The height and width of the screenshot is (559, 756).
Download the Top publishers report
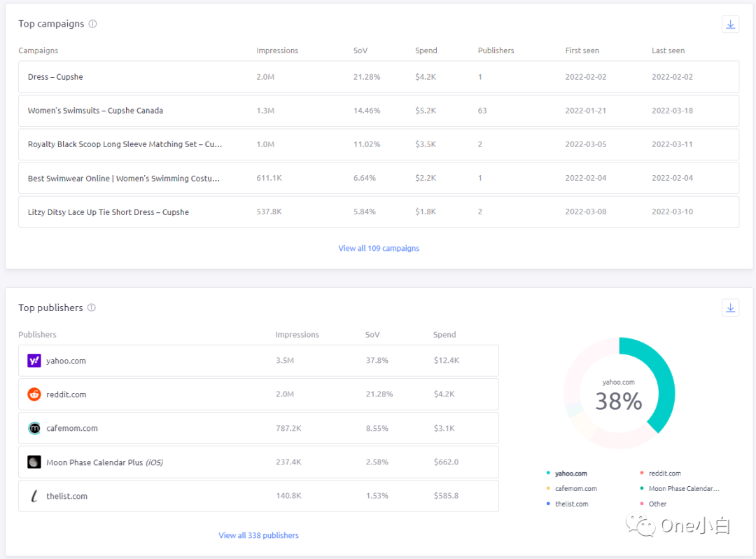point(730,308)
